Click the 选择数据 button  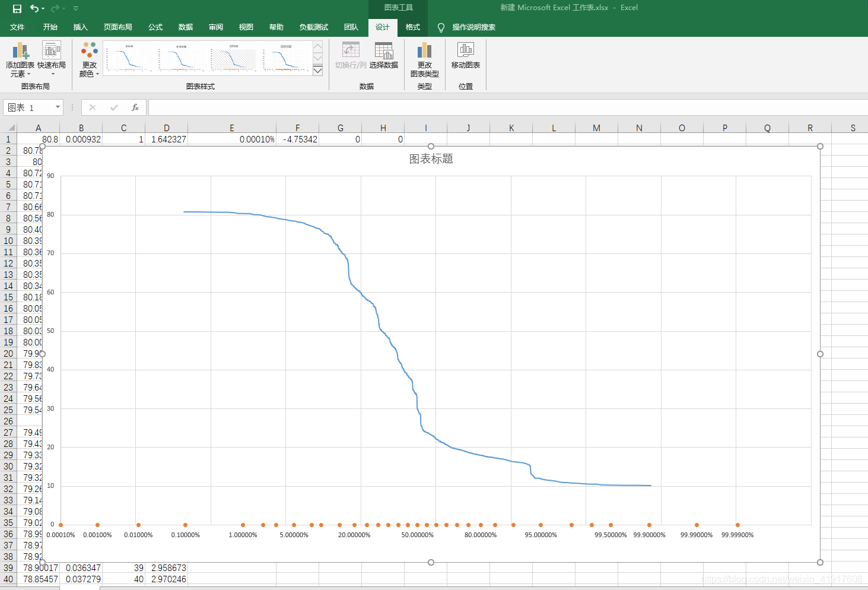[x=384, y=56]
